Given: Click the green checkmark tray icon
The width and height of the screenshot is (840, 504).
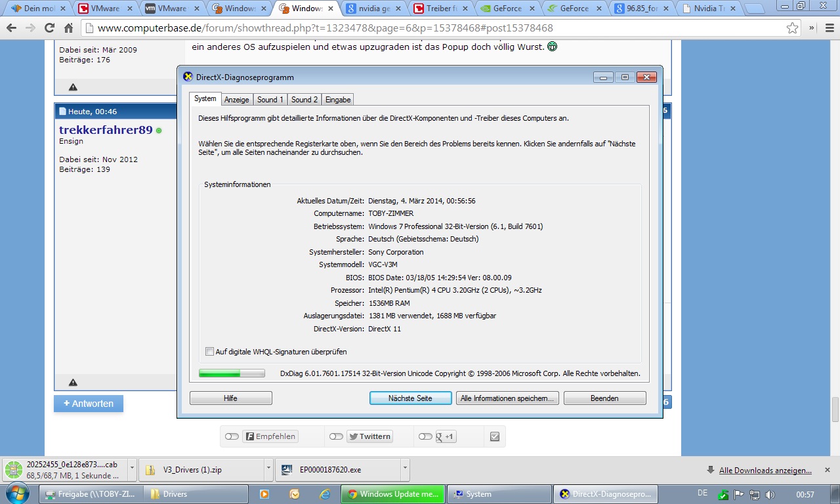Looking at the screenshot, I should tap(723, 495).
